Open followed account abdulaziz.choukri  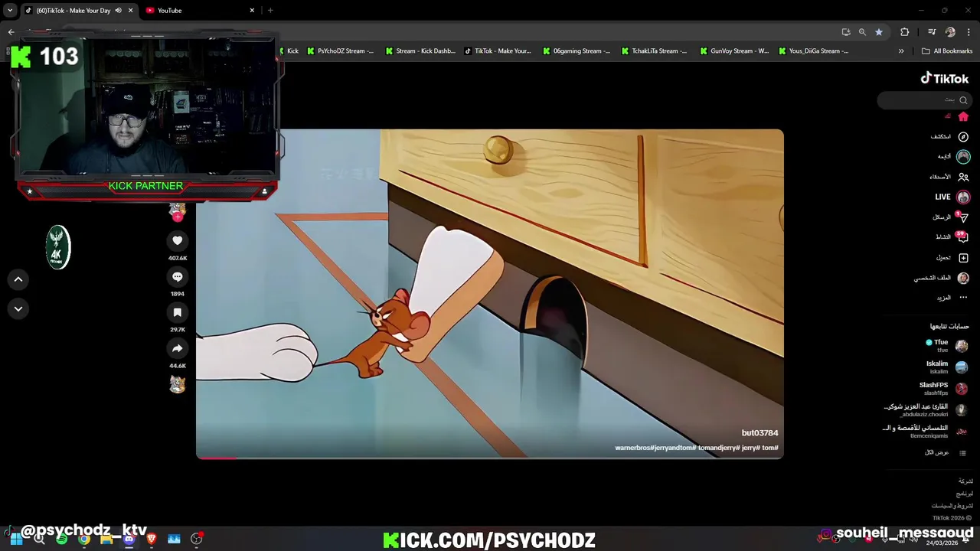coord(926,409)
